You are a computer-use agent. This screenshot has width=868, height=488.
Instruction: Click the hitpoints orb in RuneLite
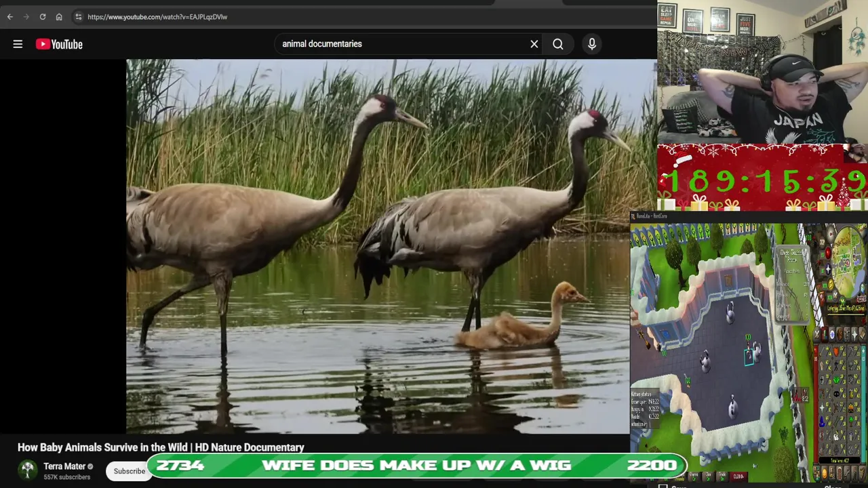coord(828,253)
